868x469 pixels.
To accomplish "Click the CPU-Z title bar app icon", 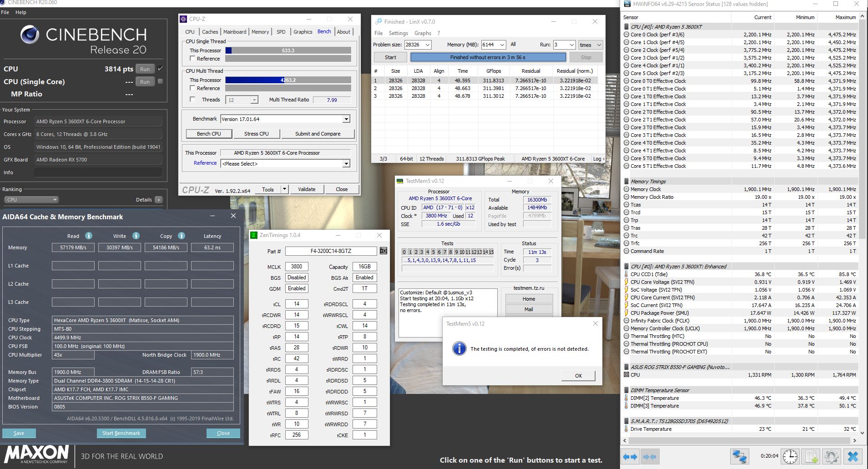I will (184, 19).
